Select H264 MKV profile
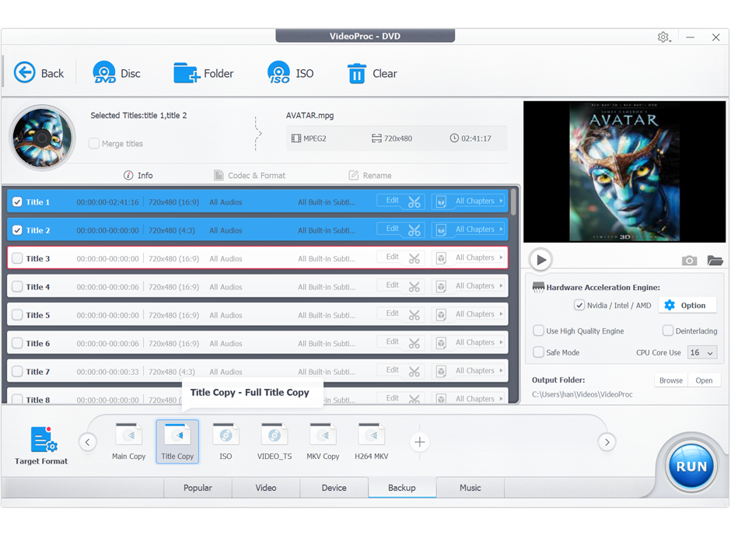Screen dimensions: 731x560 coord(372,442)
